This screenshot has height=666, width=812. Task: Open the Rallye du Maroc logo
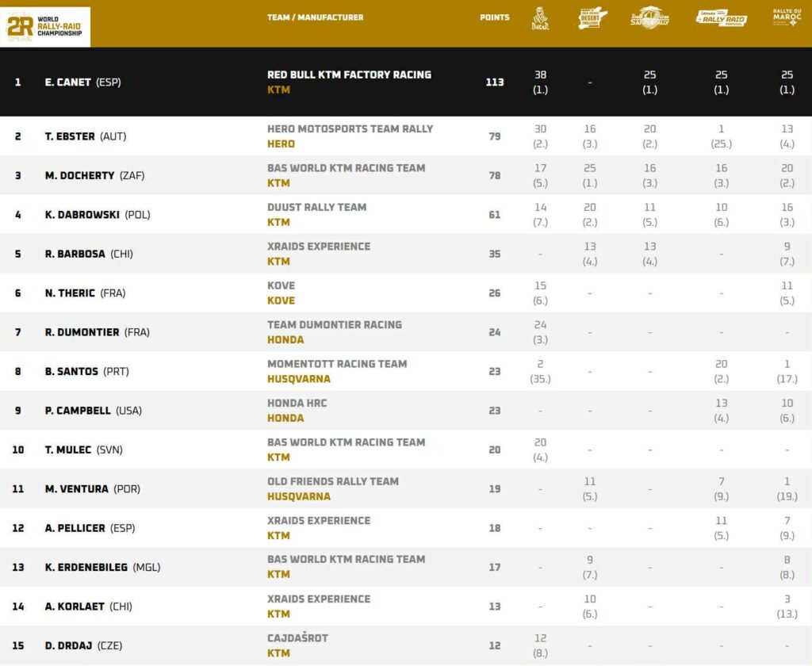[x=787, y=18]
